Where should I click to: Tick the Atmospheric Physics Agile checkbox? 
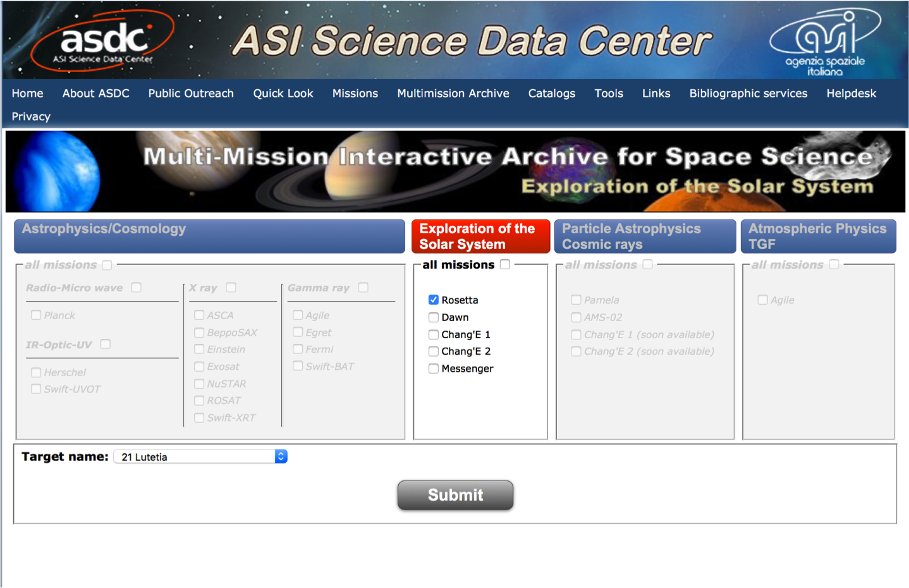(762, 300)
